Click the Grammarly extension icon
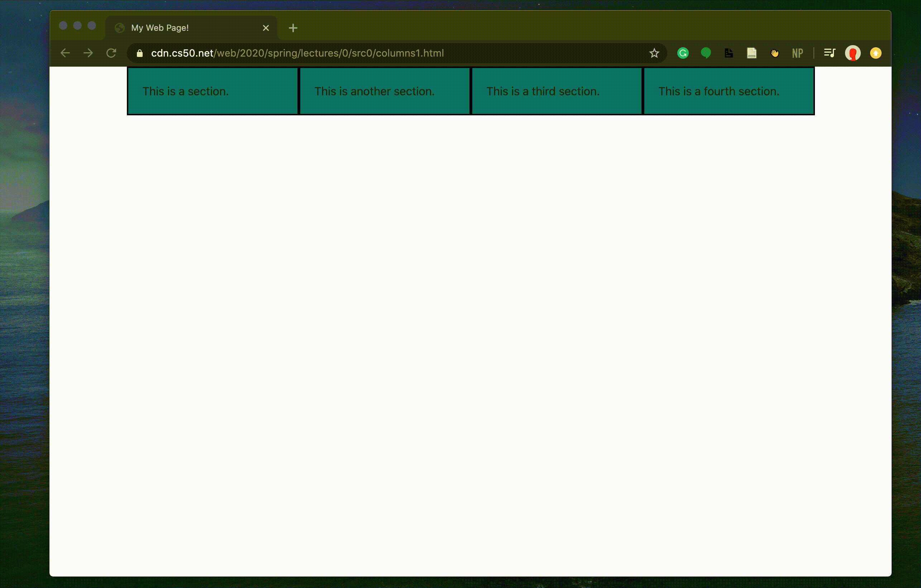 tap(683, 53)
